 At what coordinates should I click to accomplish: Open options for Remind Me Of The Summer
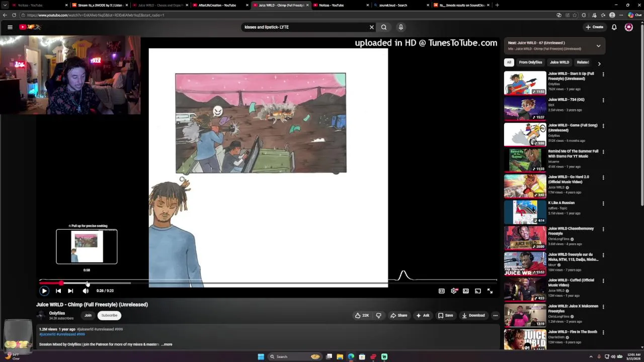(x=603, y=152)
